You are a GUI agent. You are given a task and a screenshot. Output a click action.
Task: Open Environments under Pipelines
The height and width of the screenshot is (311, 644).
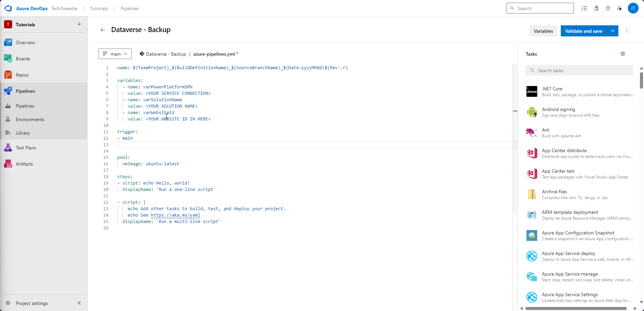[x=30, y=119]
